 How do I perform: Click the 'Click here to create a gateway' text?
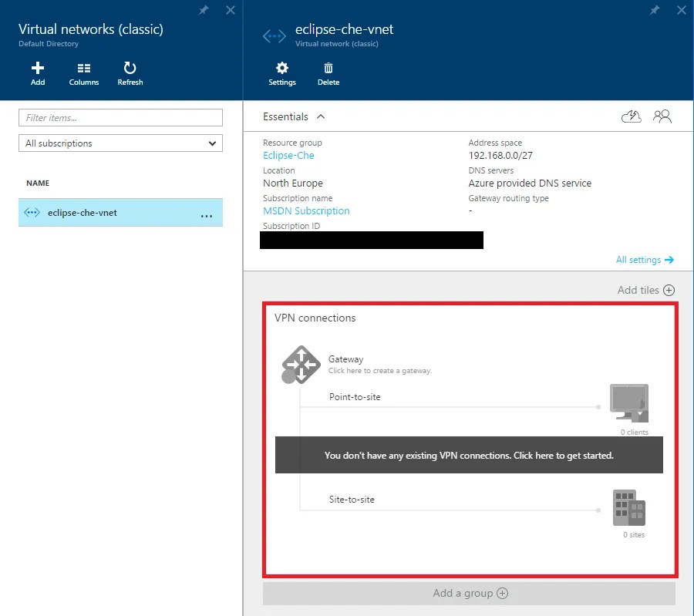pyautogui.click(x=379, y=371)
